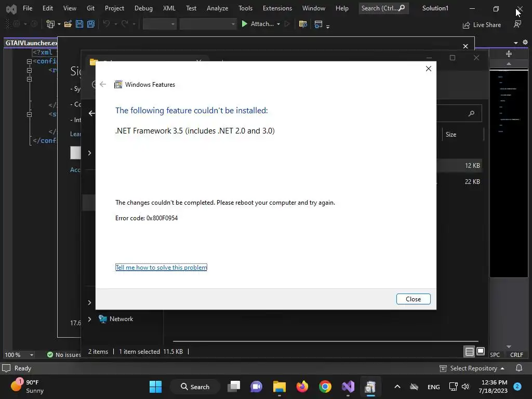
Task: Switch Explorer to large icons view
Action: [x=481, y=352]
